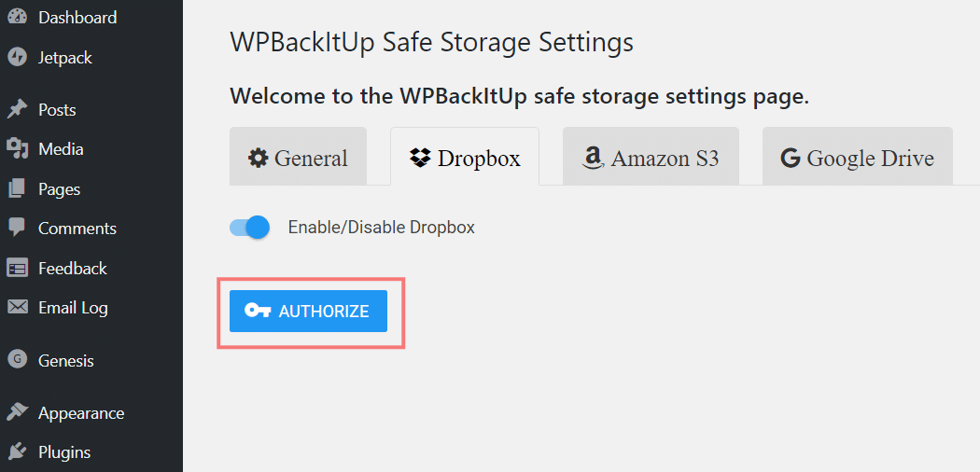Click the Pages stacked sheets icon
Image resolution: width=980 pixels, height=472 pixels.
tap(17, 188)
